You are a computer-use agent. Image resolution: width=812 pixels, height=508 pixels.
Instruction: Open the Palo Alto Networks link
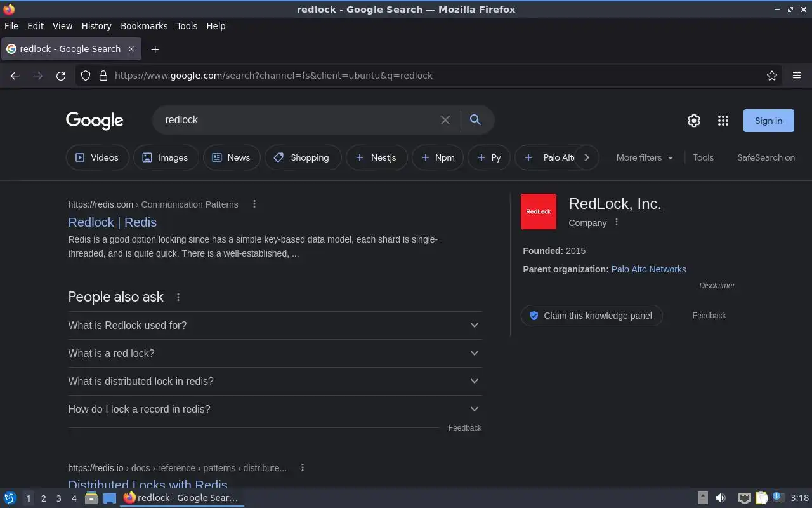[648, 269]
